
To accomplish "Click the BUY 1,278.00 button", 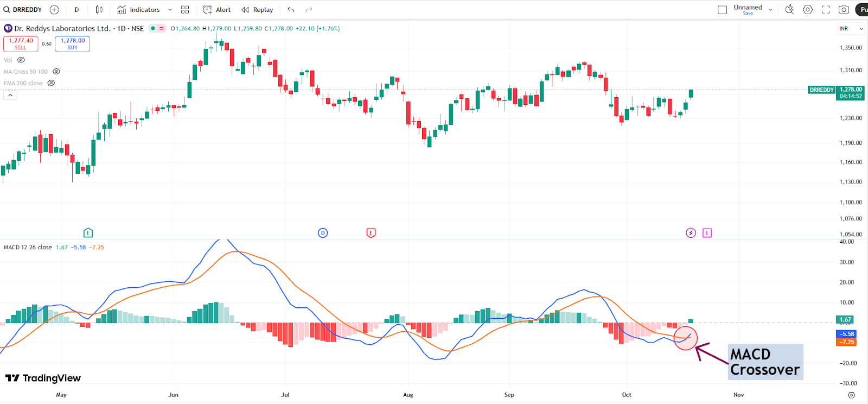I will tap(72, 43).
